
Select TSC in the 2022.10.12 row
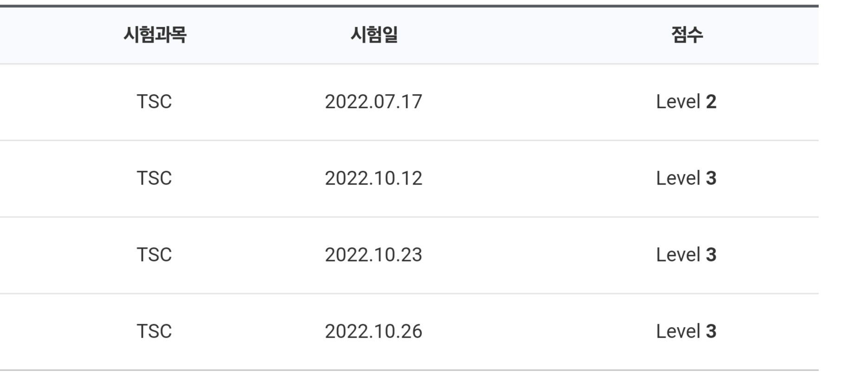[154, 178]
